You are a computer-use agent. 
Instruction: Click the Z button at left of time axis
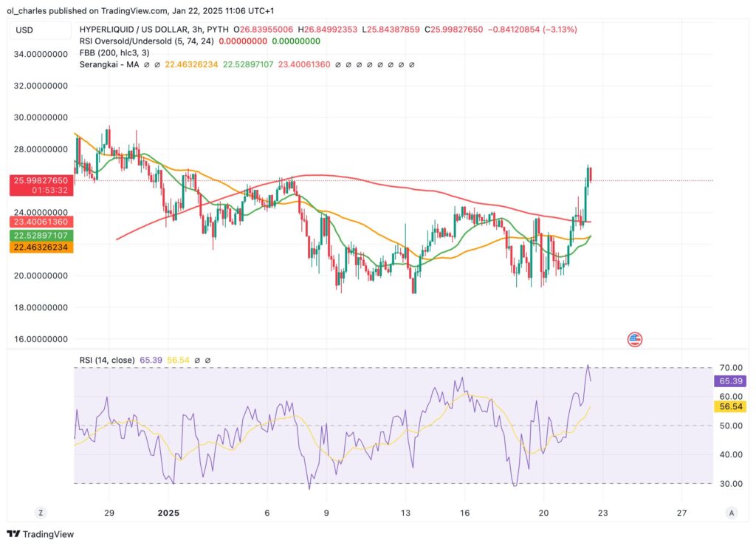(x=40, y=511)
